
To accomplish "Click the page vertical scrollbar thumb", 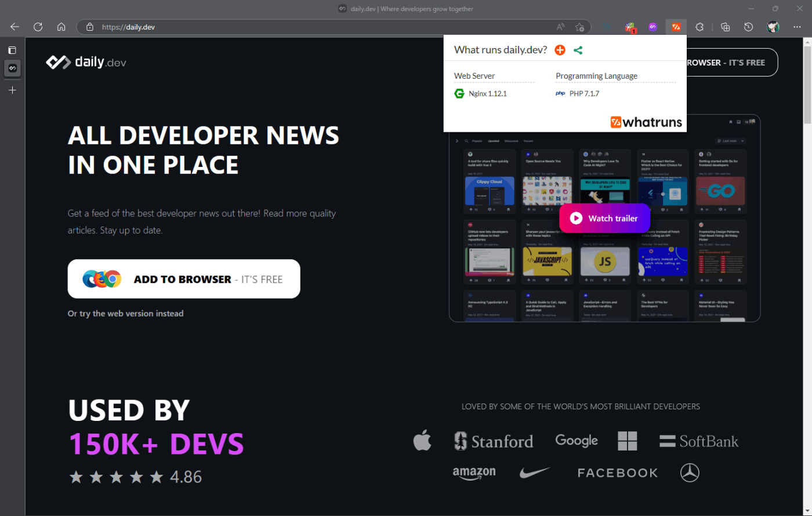I will tap(807, 85).
